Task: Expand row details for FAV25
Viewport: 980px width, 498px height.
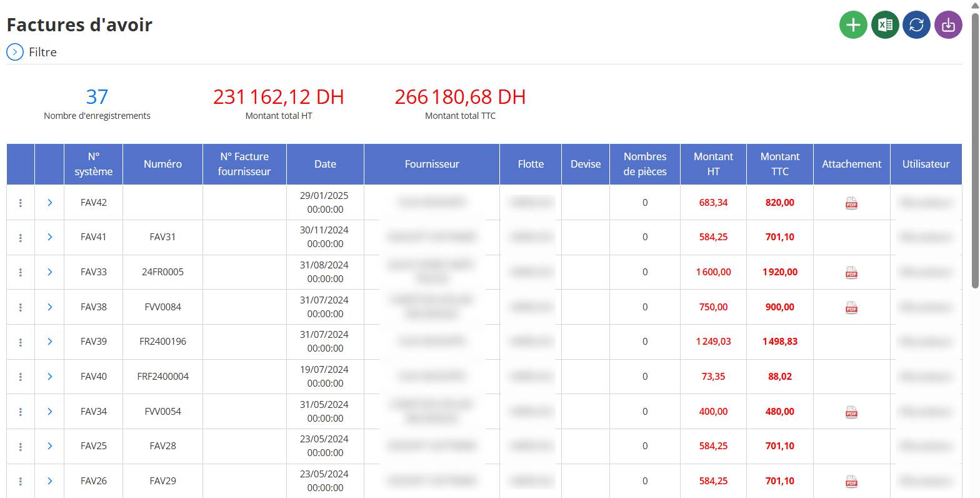Action: (x=49, y=446)
